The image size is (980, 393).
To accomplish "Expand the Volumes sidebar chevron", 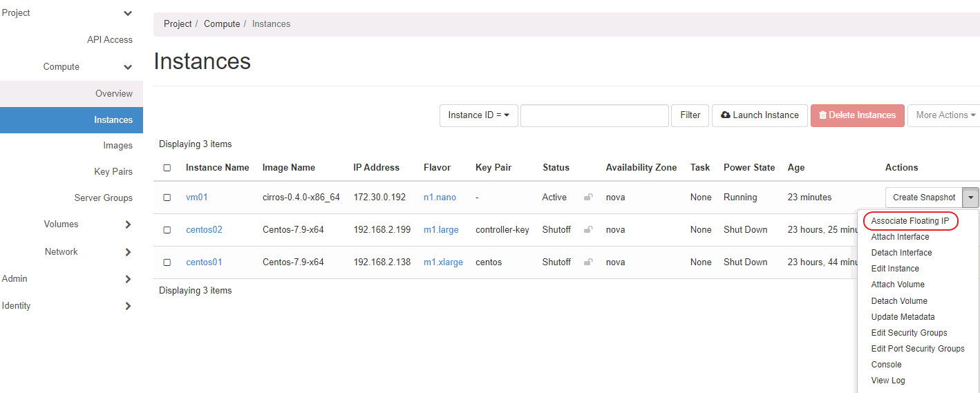I will tap(128, 224).
